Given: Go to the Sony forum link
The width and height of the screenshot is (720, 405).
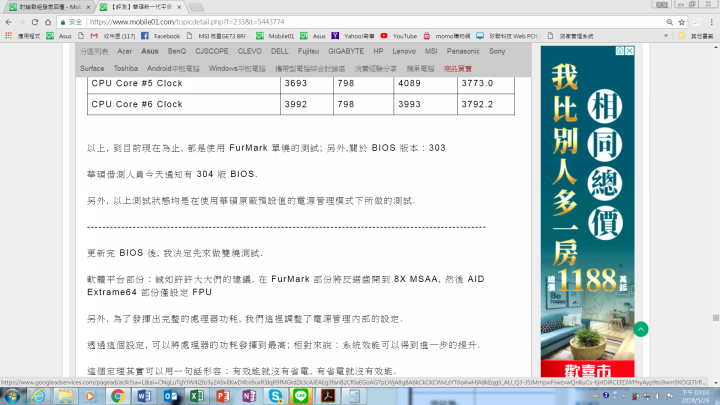Looking at the screenshot, I should pyautogui.click(x=497, y=51).
